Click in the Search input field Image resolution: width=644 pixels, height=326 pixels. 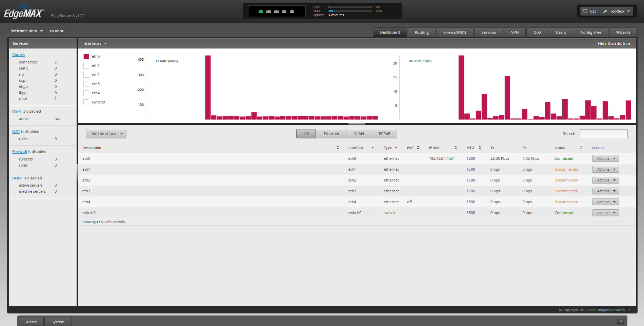603,134
